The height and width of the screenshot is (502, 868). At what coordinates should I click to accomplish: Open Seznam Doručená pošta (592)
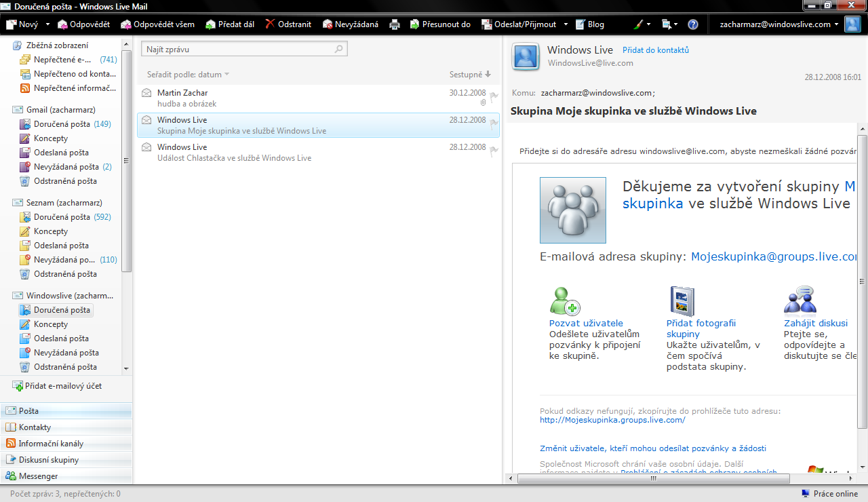[x=66, y=217]
